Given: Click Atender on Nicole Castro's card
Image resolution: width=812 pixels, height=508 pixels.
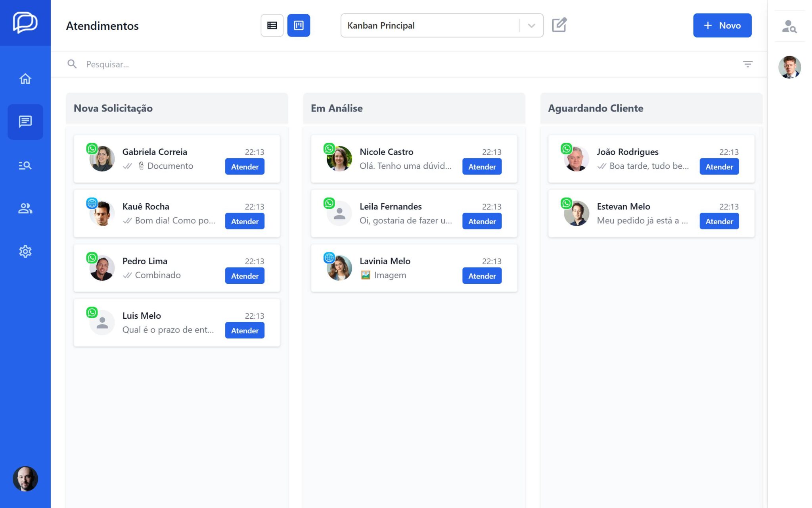Looking at the screenshot, I should coord(482,166).
